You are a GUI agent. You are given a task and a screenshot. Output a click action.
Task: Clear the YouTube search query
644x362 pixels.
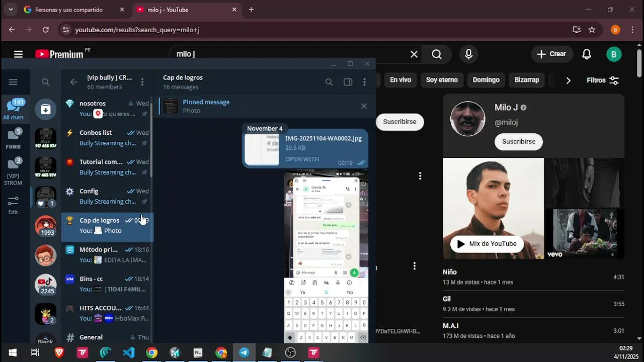click(x=414, y=54)
